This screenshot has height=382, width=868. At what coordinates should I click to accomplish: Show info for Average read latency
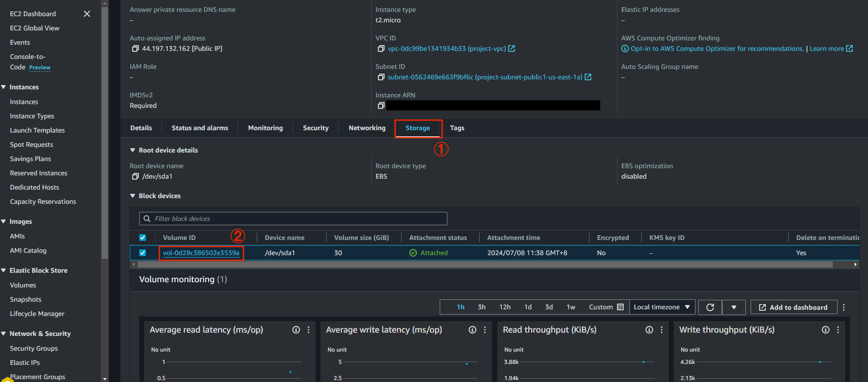pyautogui.click(x=296, y=330)
